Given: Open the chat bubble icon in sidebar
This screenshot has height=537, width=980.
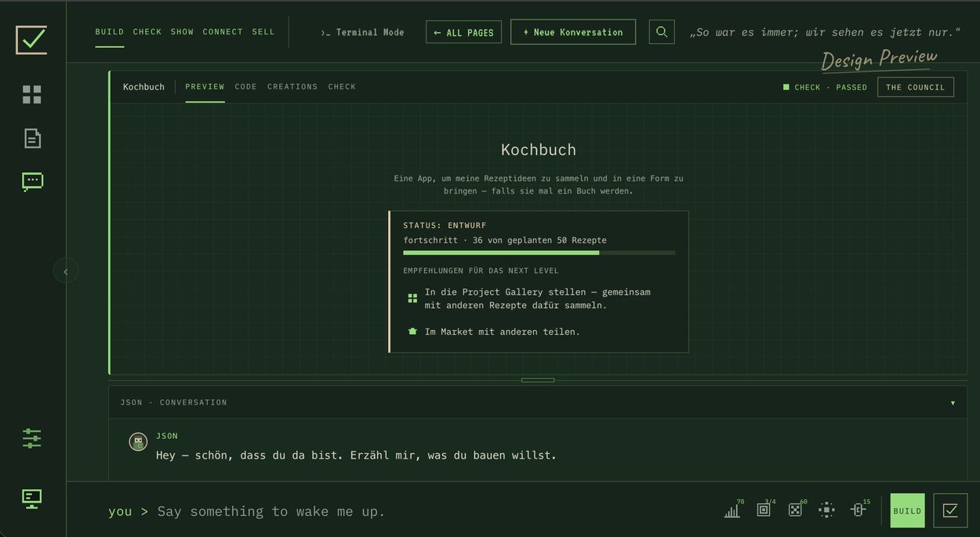Looking at the screenshot, I should [x=32, y=182].
